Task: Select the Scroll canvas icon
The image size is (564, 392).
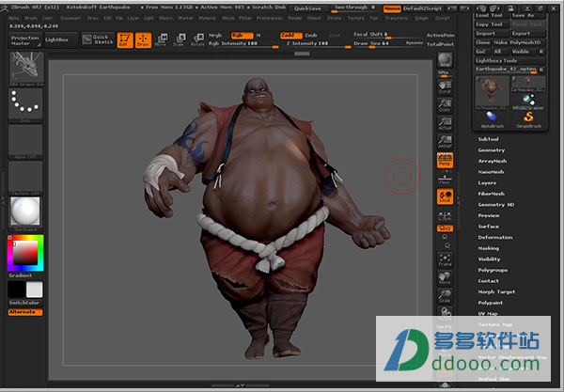Action: point(445,87)
